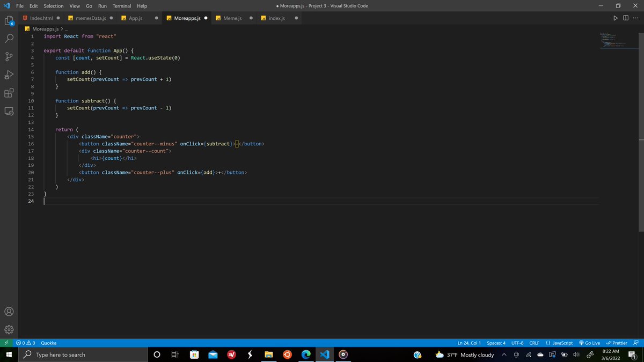Open the View menu

click(75, 5)
